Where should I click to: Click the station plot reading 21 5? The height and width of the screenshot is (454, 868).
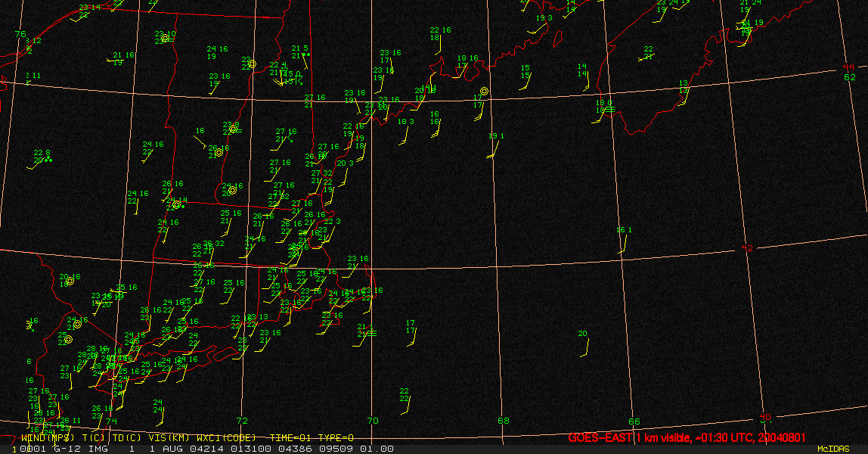point(301,56)
